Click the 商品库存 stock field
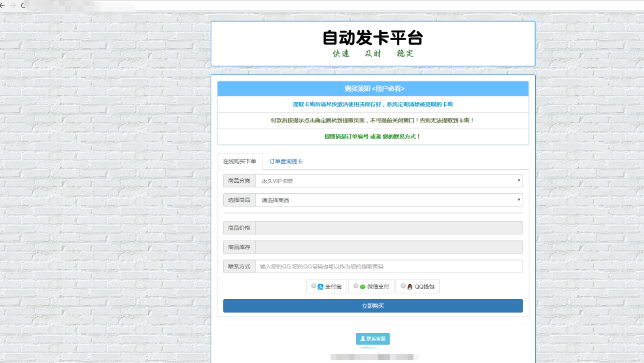The width and height of the screenshot is (644, 363). (x=389, y=247)
